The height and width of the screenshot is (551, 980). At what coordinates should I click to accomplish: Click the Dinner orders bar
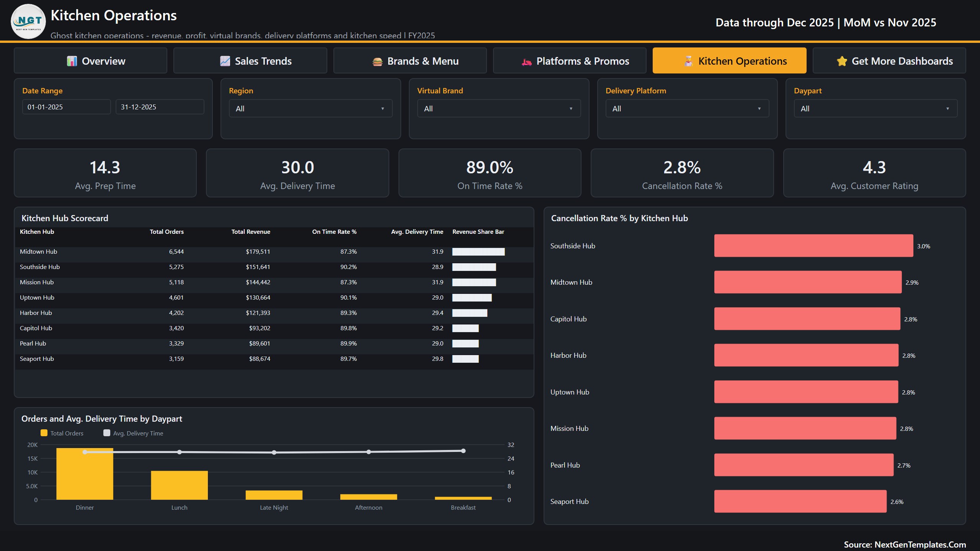click(85, 474)
